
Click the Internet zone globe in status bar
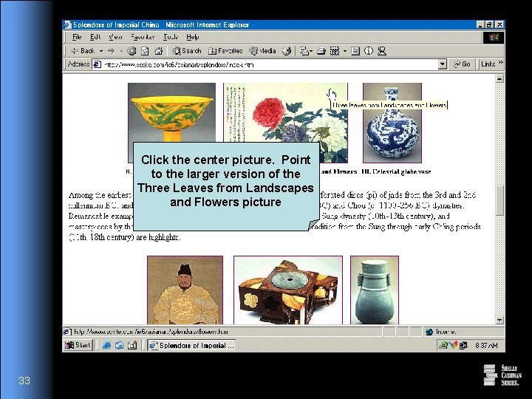tap(429, 332)
